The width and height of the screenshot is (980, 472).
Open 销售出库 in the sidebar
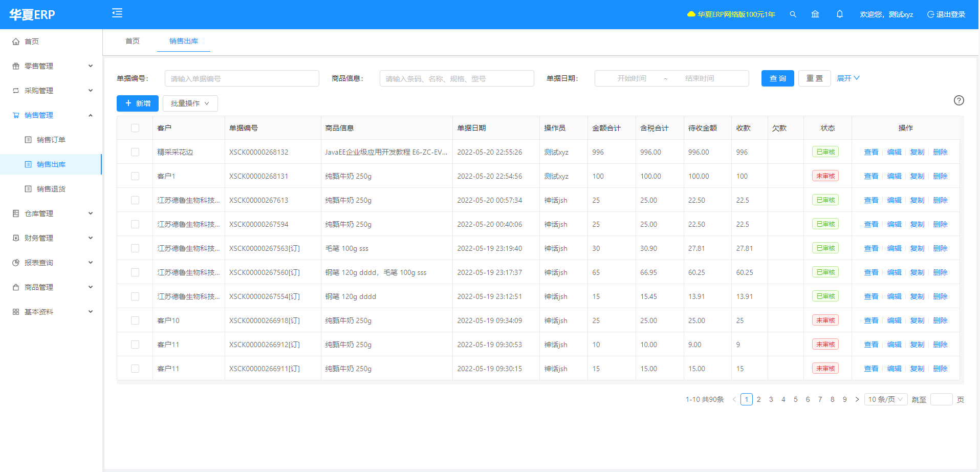[51, 164]
